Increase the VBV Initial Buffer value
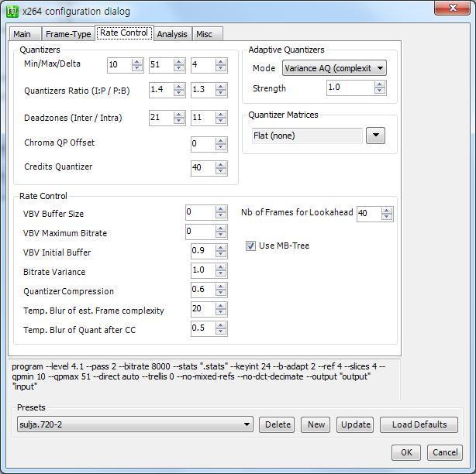This screenshot has width=476, height=474. click(221, 248)
